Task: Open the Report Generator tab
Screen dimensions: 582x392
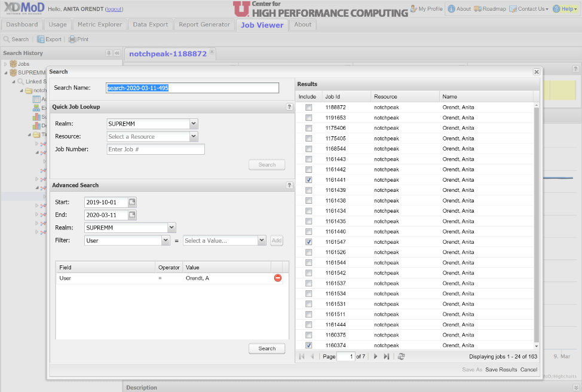Action: 204,24
